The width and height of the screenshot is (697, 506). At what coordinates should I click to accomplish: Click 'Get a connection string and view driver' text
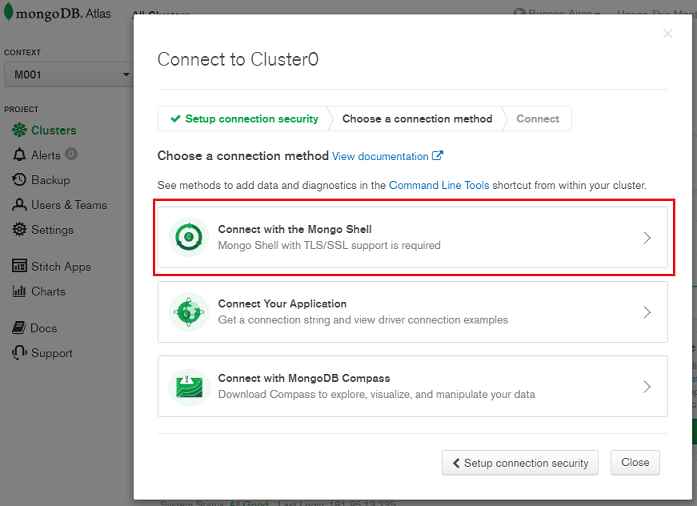[363, 320]
